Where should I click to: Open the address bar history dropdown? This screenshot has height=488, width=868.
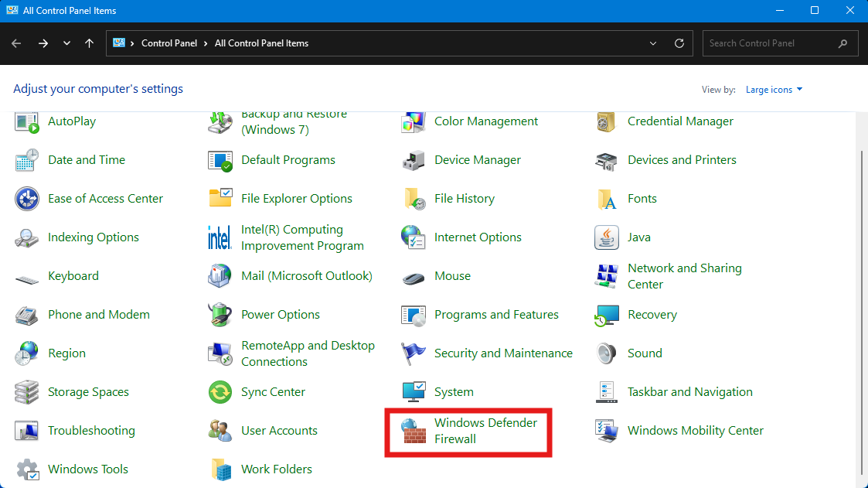653,43
